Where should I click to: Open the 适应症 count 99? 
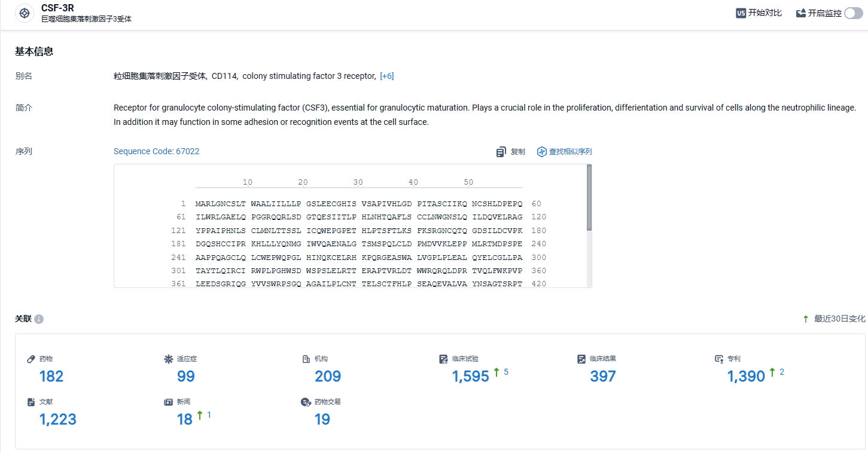[186, 377]
